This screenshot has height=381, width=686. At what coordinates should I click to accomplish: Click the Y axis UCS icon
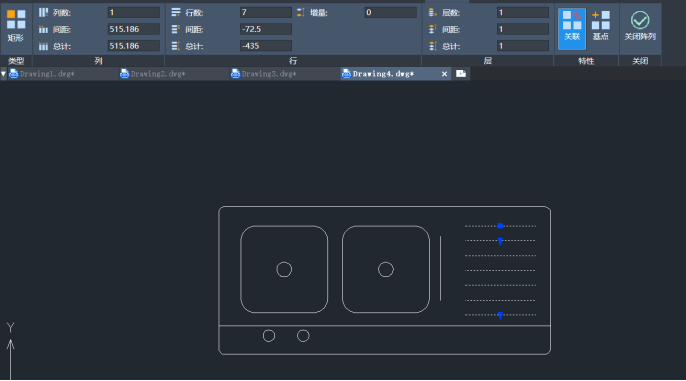click(10, 350)
